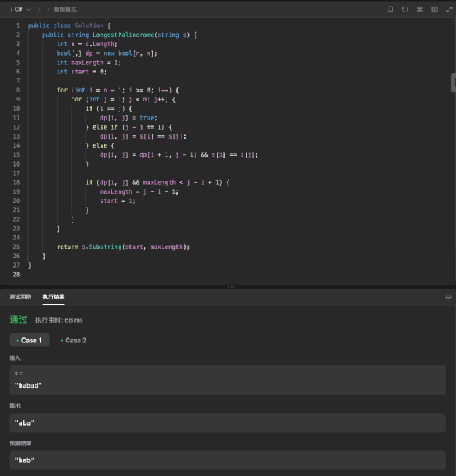Viewport: 456px width, 476px height.
Task: Click the bookmark icon in the editor toolbar
Action: 390,9
